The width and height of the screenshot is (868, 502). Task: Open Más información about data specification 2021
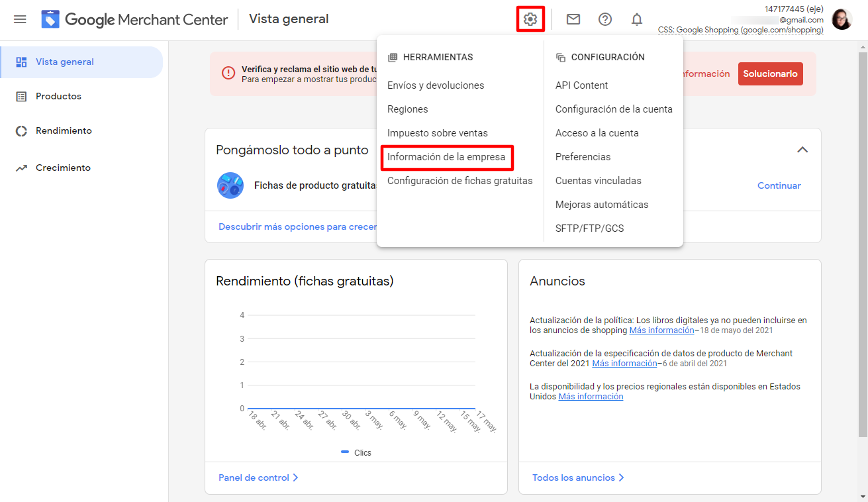[x=624, y=363]
